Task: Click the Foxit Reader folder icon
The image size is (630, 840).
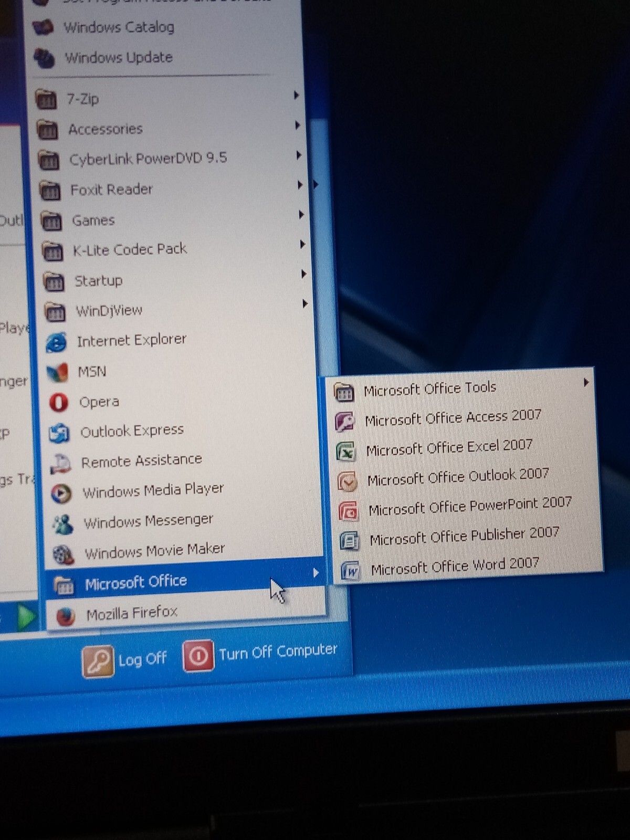Action: pos(50,190)
